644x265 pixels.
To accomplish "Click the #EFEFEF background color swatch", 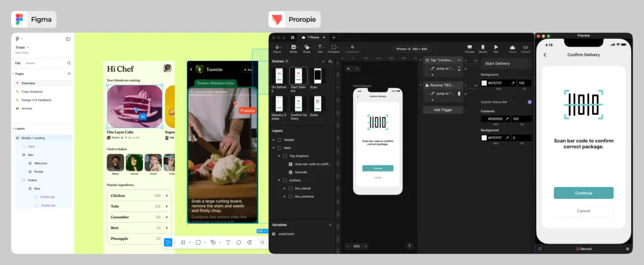I will [x=484, y=83].
